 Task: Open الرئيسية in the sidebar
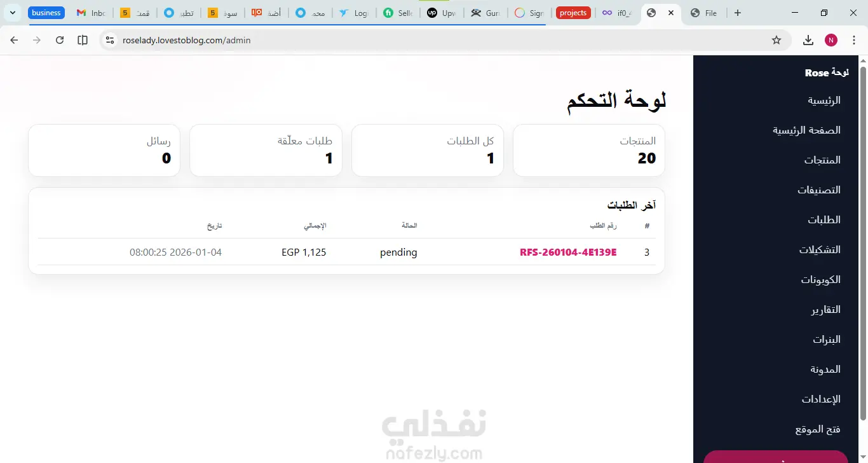pyautogui.click(x=824, y=100)
